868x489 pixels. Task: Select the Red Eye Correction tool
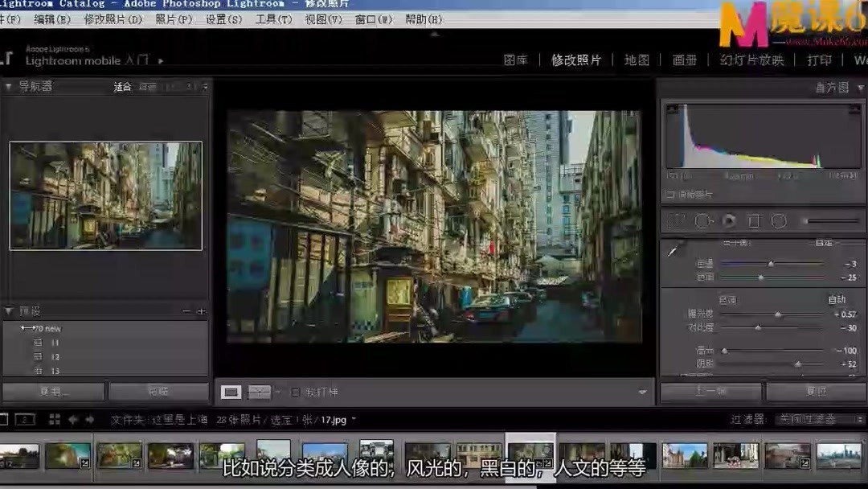coord(728,220)
